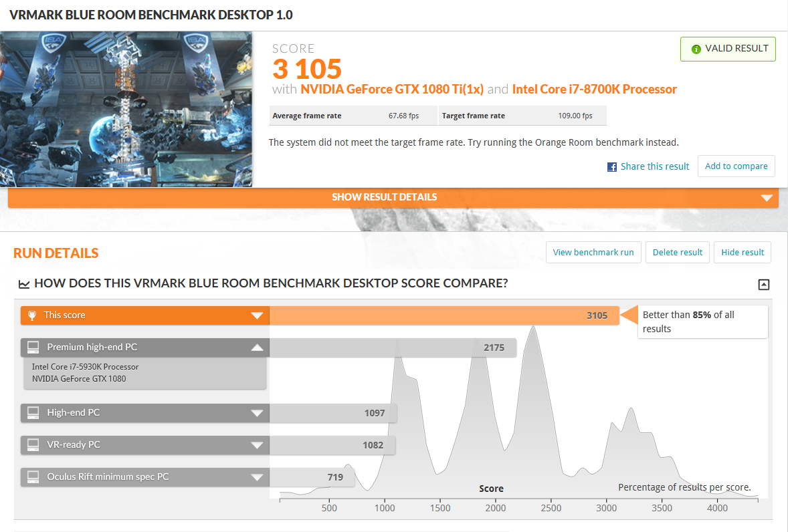Click the 719 Oculus minimum spec score

(x=312, y=477)
